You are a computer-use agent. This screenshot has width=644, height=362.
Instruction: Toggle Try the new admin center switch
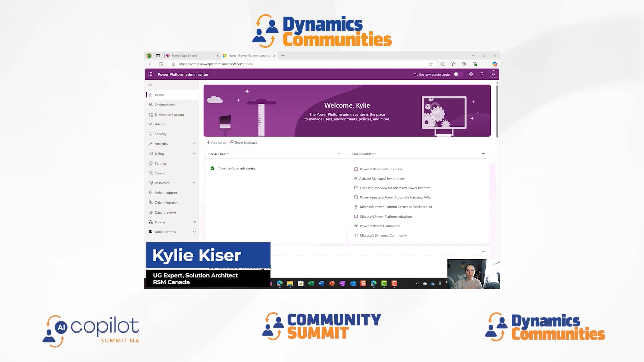click(458, 74)
